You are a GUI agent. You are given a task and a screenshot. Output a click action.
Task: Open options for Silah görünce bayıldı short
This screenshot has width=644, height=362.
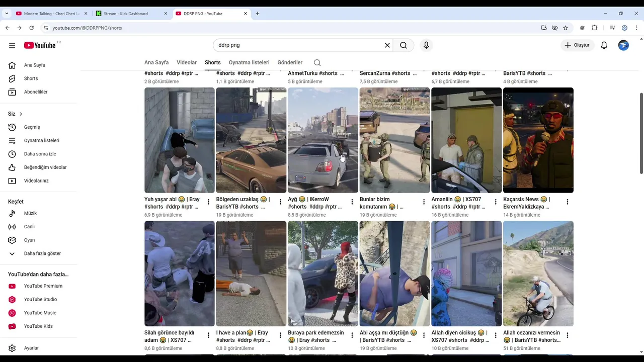coord(209,335)
